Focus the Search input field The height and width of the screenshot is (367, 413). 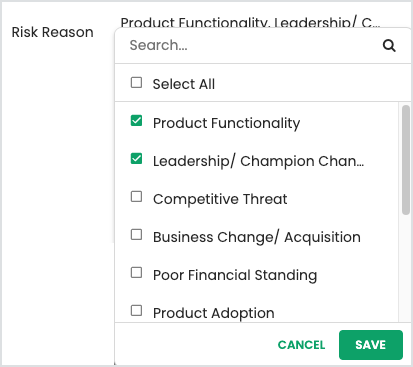(x=253, y=45)
